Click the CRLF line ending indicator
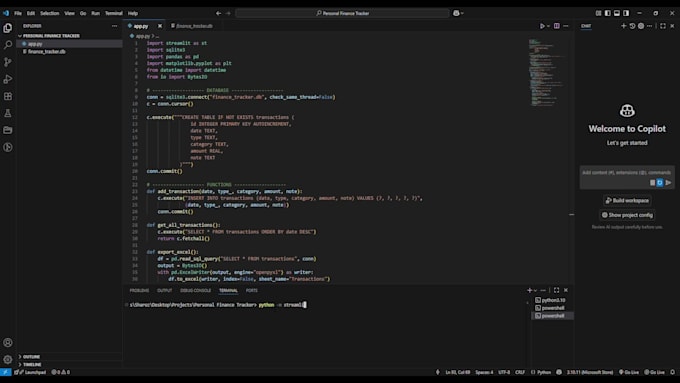 (520, 372)
